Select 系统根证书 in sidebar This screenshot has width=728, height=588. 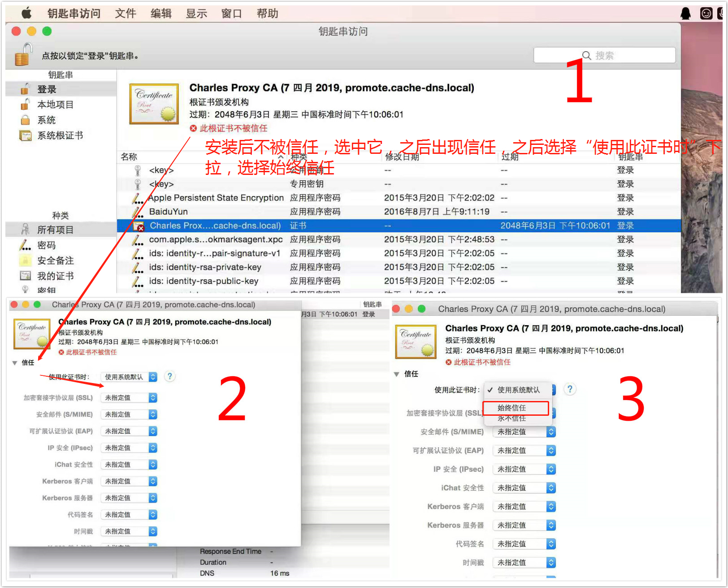(61, 135)
